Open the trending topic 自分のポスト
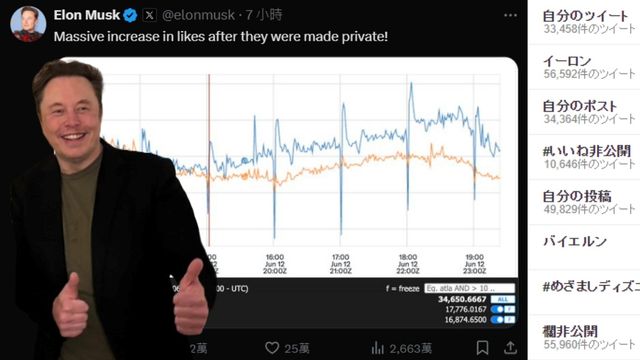Viewport: 640px width, 360px height. (x=580, y=106)
